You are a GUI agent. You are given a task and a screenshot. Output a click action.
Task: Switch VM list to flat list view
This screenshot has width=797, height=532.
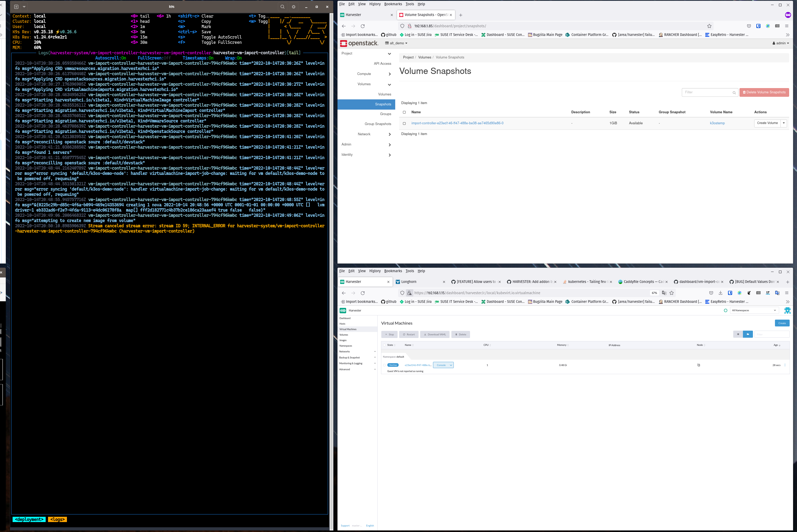(x=738, y=334)
